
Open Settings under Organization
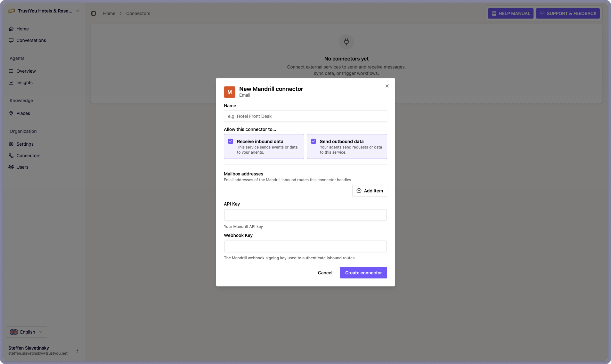(25, 144)
